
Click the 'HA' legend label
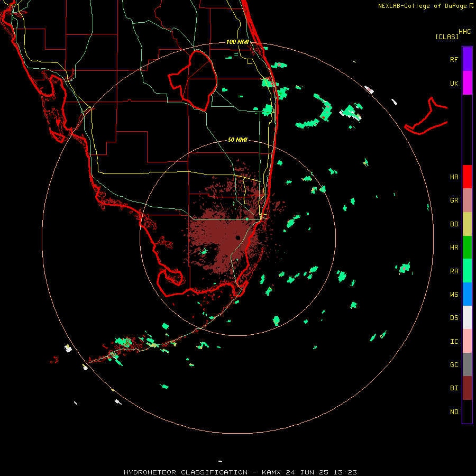tap(454, 177)
